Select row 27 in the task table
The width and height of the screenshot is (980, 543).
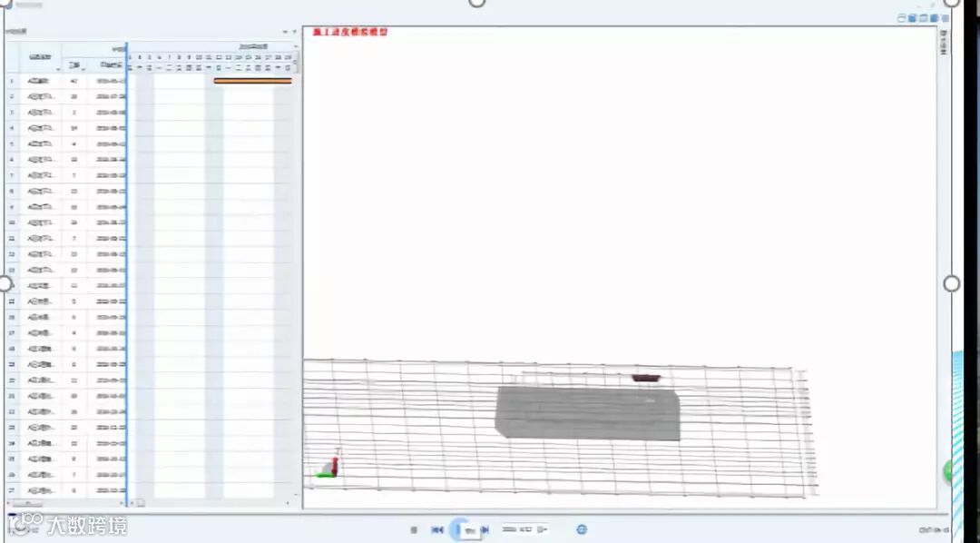tap(65, 490)
